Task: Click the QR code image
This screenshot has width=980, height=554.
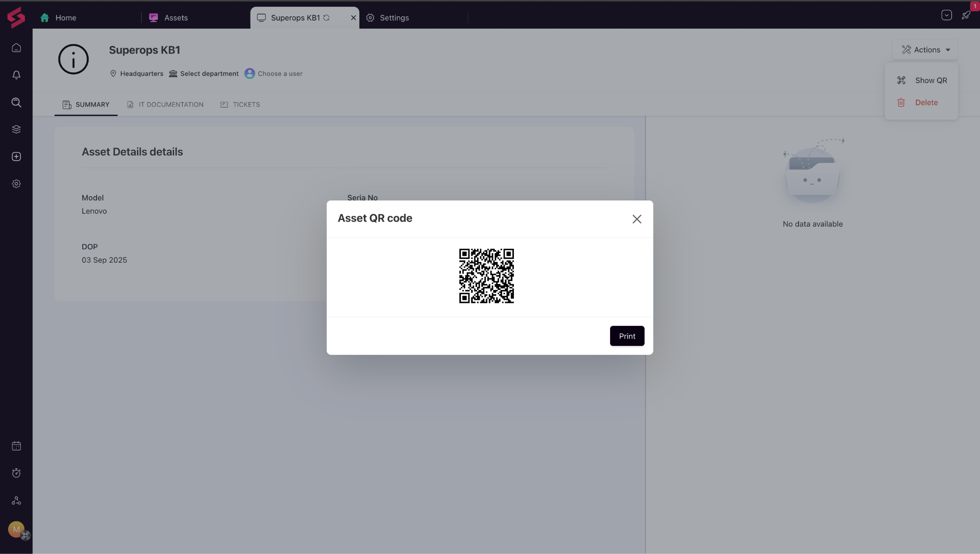Action: tap(486, 276)
